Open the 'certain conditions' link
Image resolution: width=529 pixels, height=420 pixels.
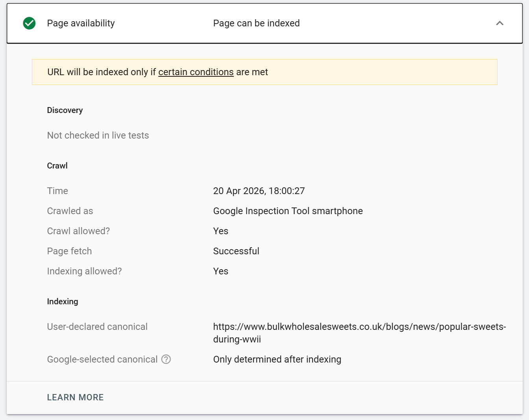pos(196,72)
